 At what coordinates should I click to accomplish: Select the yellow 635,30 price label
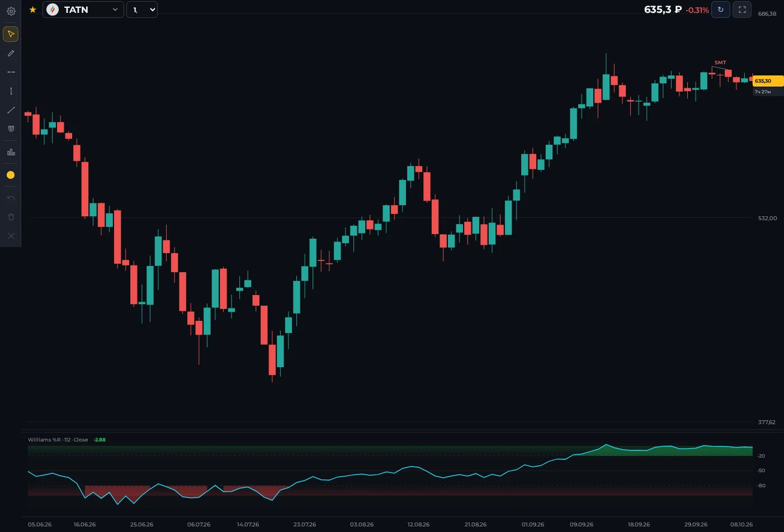768,81
